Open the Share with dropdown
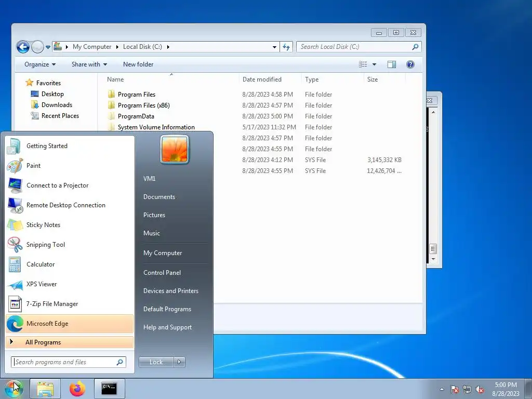 [89, 64]
